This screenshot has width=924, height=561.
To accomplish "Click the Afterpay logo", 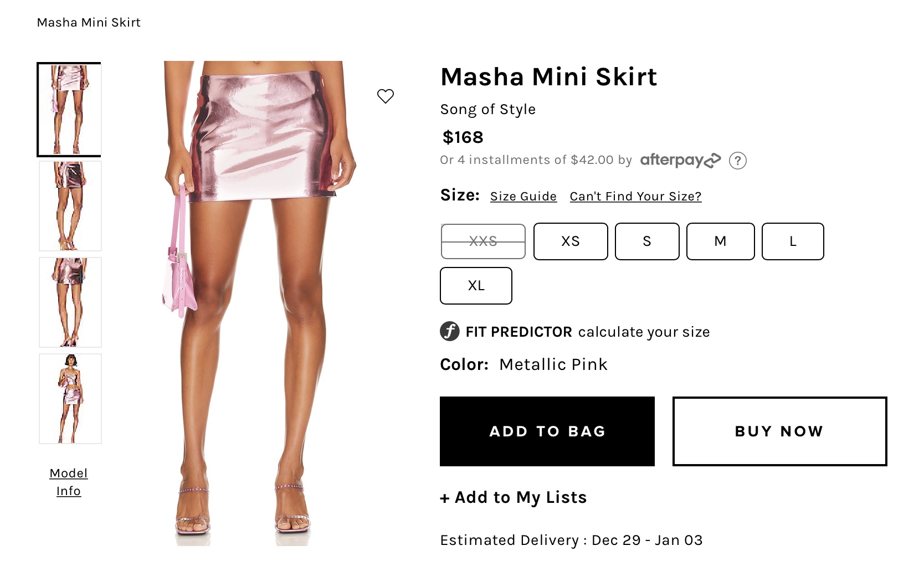I will coord(680,161).
